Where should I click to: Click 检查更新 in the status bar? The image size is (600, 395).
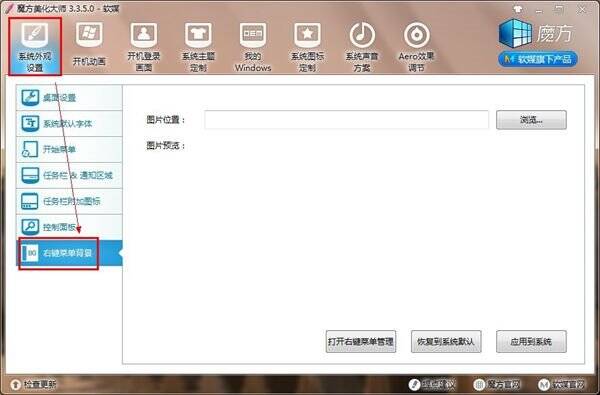[x=33, y=384]
